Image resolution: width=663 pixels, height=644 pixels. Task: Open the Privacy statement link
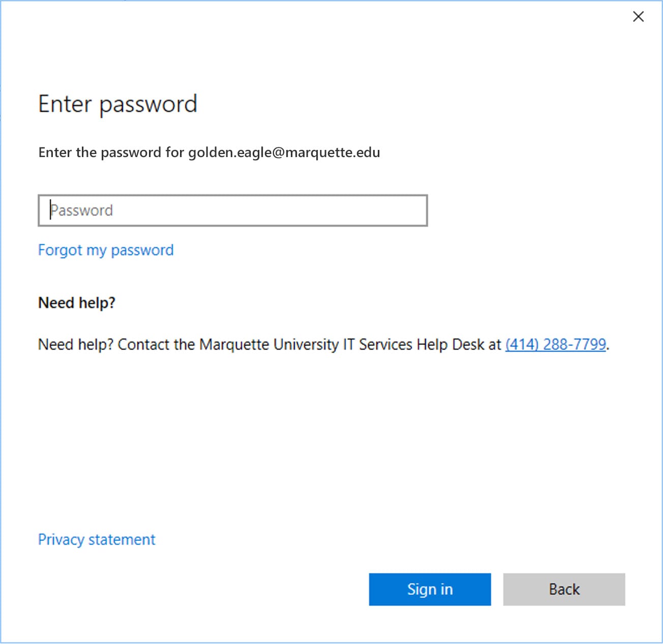pos(97,539)
